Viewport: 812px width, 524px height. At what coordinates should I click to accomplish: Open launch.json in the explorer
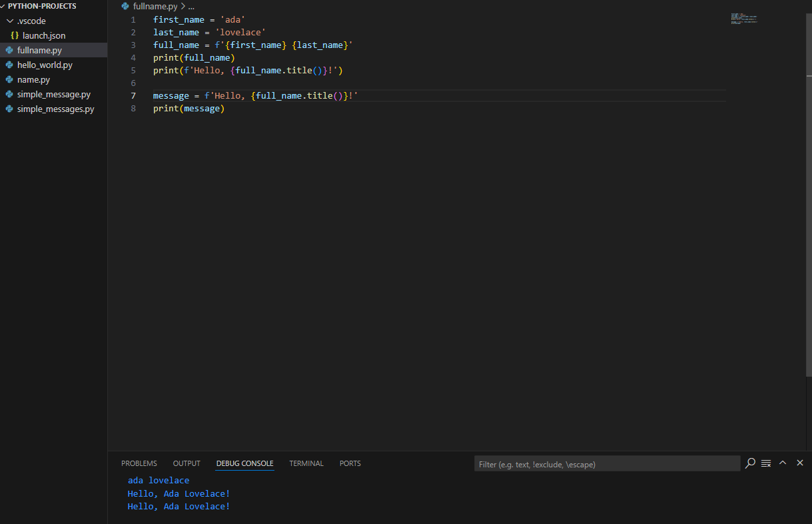coord(44,35)
